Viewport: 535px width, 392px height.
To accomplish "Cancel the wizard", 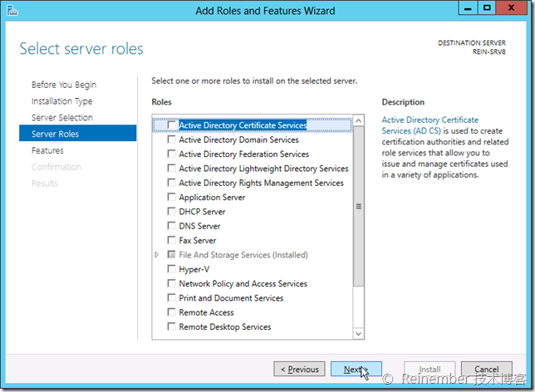I will (487, 370).
